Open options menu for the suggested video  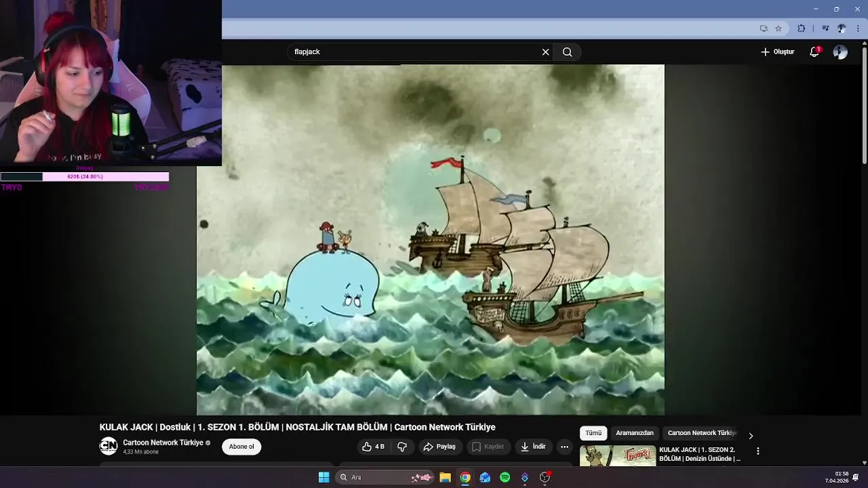(x=758, y=451)
